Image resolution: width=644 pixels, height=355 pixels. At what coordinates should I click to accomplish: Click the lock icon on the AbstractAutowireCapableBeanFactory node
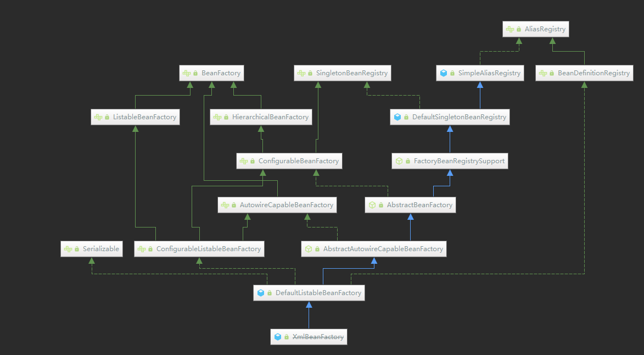tap(317, 249)
